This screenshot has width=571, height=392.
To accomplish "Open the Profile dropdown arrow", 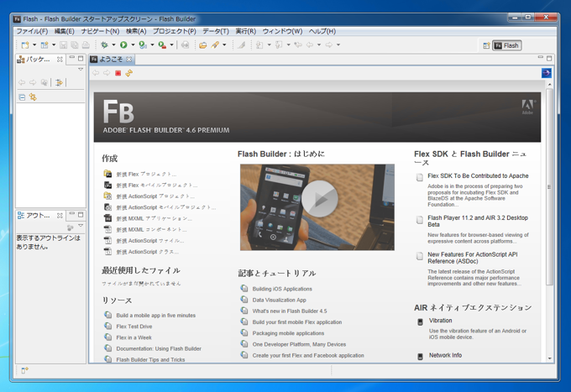I will point(152,45).
